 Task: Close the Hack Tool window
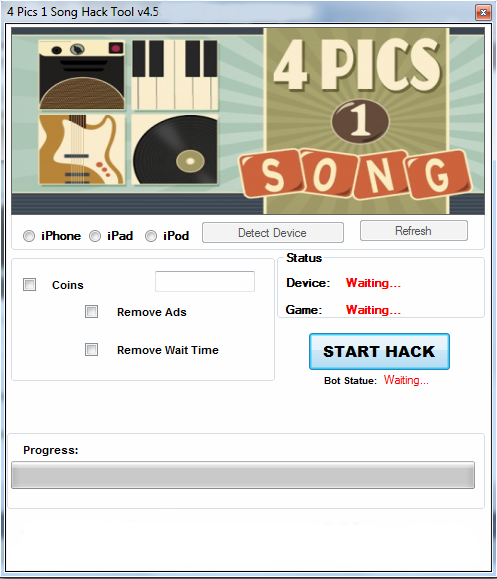[483, 13]
